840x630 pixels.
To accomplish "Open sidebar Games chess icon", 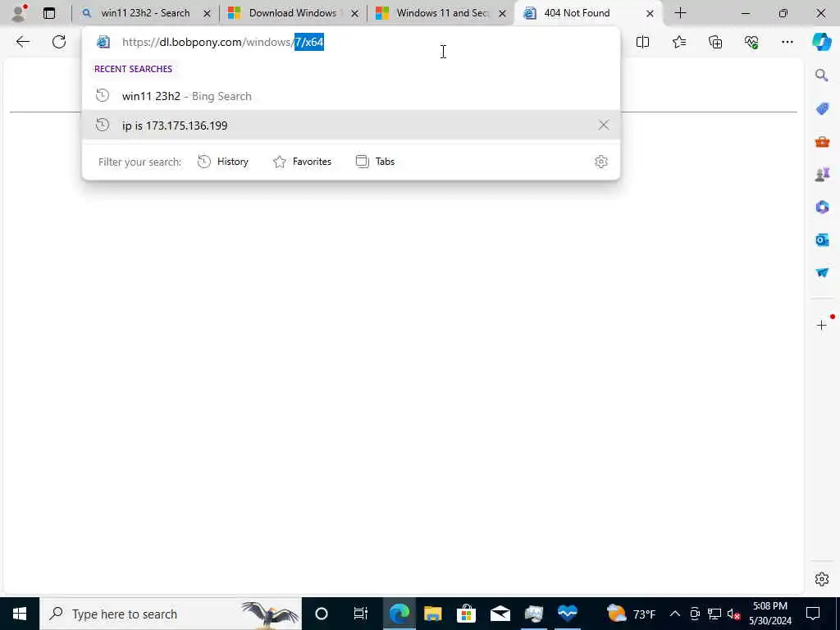I will click(822, 174).
